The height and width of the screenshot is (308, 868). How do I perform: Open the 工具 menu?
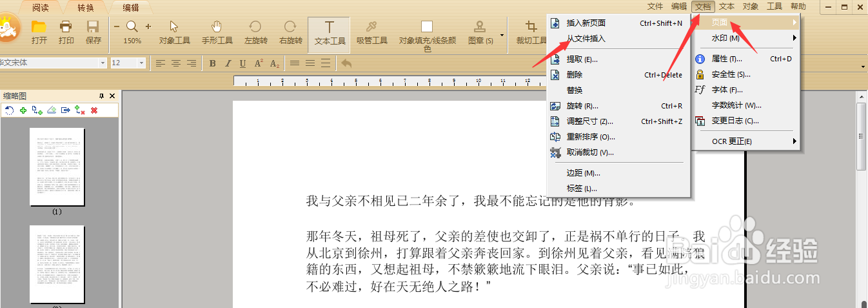(x=774, y=6)
